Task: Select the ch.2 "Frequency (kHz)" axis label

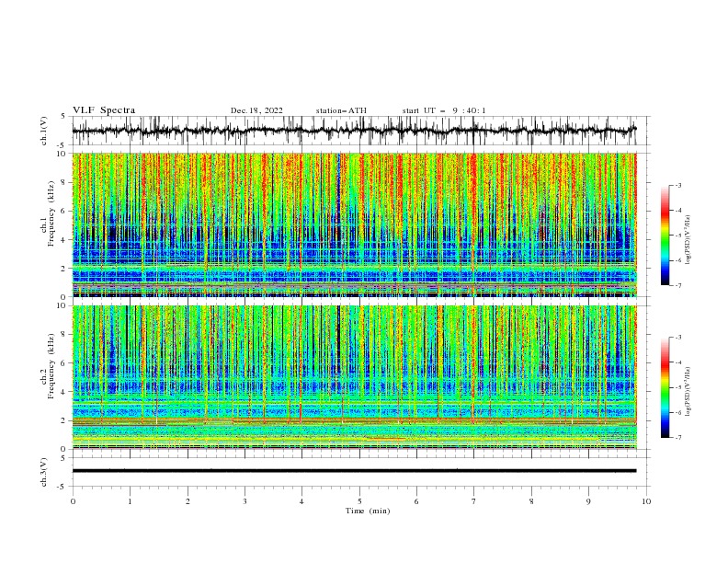Action: tap(51, 365)
